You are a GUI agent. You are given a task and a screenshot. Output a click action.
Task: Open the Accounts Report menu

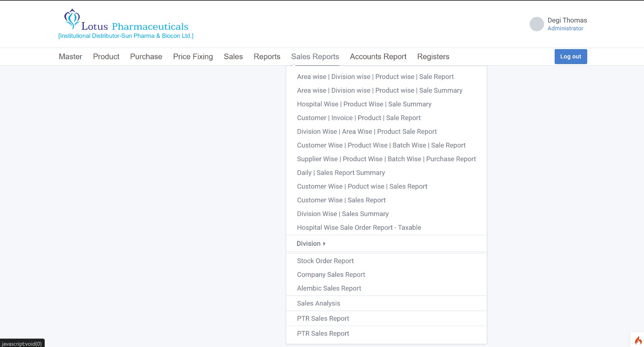coord(378,57)
